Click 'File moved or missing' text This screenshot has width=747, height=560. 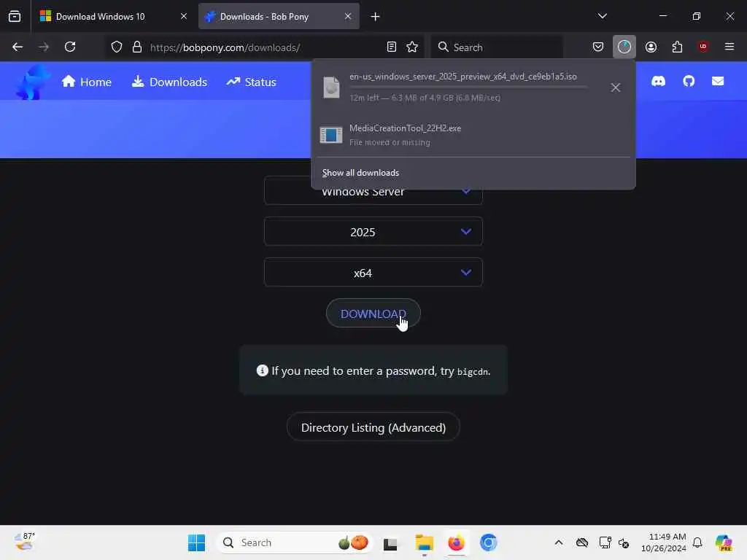point(390,142)
